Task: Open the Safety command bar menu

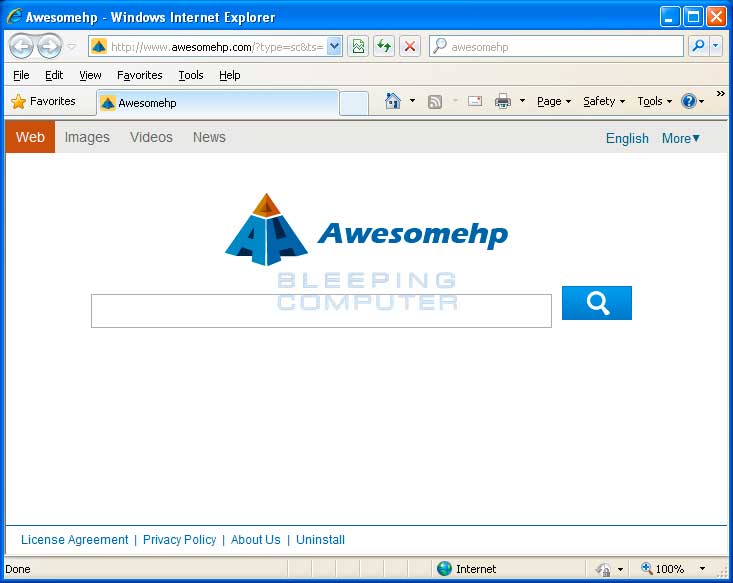Action: tap(604, 101)
